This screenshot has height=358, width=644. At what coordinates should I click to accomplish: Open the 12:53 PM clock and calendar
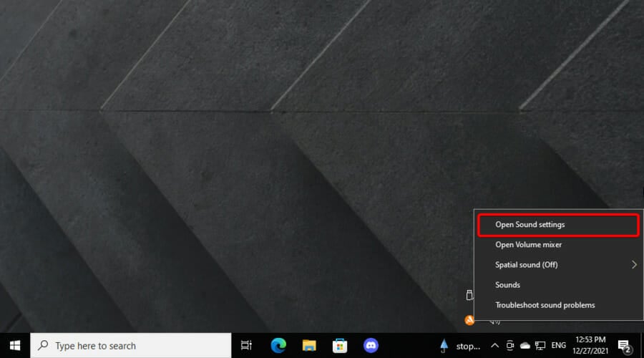point(590,346)
